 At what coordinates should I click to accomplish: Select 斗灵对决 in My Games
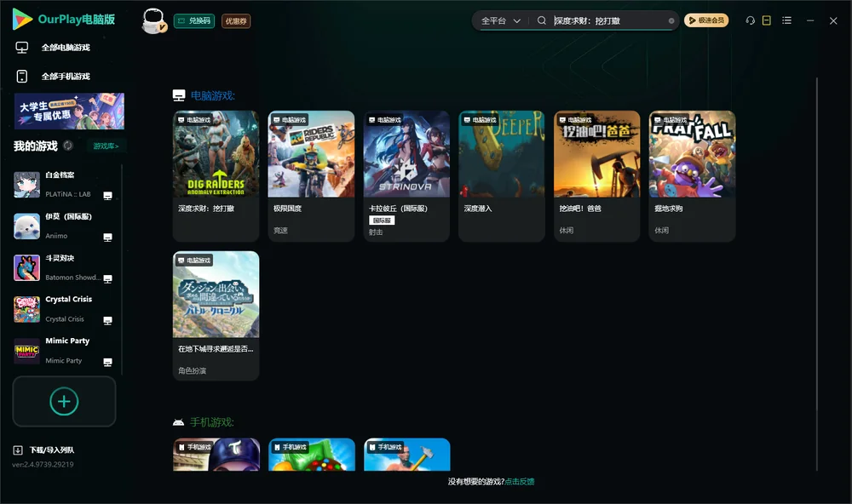pyautogui.click(x=64, y=267)
